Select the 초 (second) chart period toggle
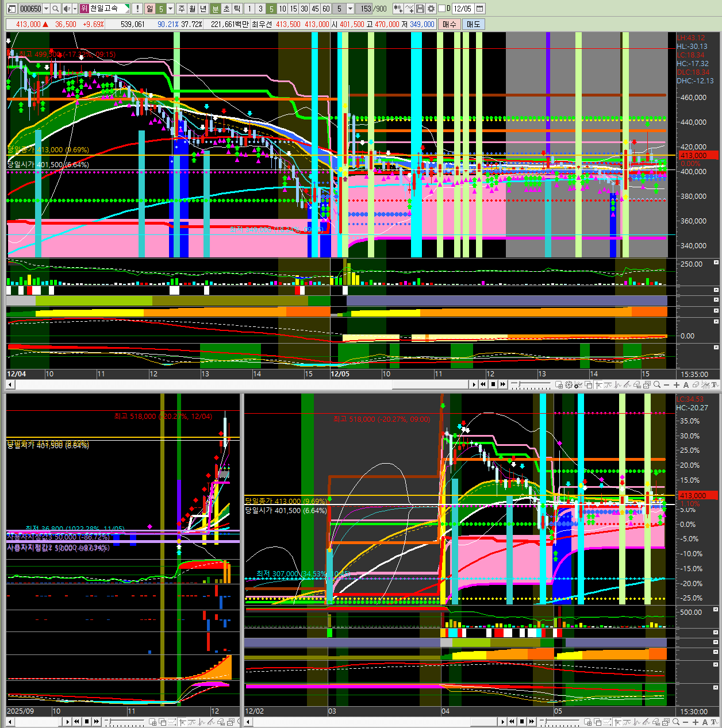The width and height of the screenshot is (722, 728). pyautogui.click(x=226, y=9)
